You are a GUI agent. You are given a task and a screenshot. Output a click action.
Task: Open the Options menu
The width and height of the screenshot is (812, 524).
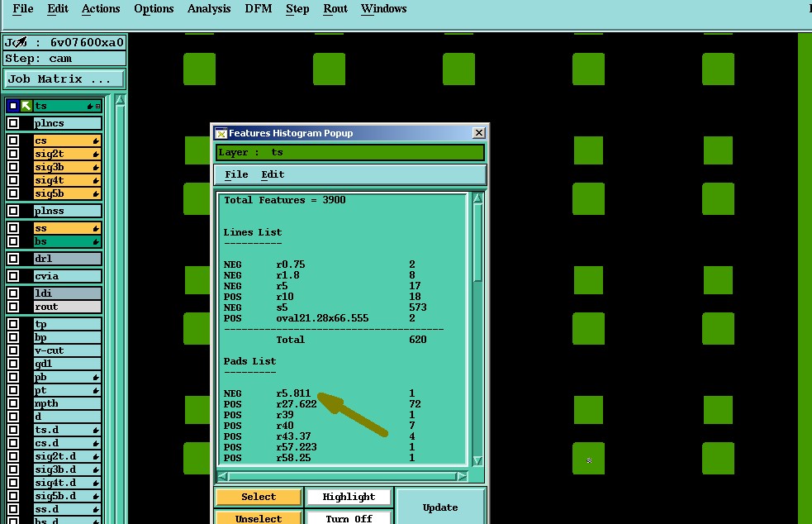click(x=154, y=9)
